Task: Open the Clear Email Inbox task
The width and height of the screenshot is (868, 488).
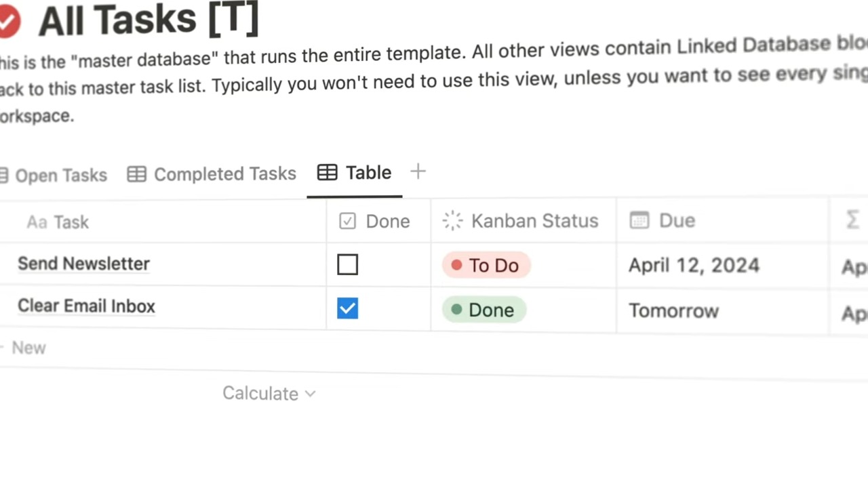Action: [86, 306]
